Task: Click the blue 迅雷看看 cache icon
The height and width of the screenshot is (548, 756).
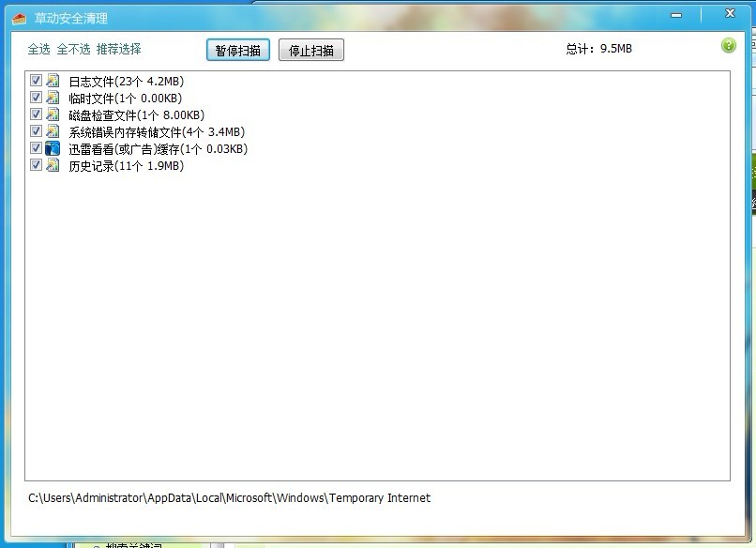Action: point(53,148)
